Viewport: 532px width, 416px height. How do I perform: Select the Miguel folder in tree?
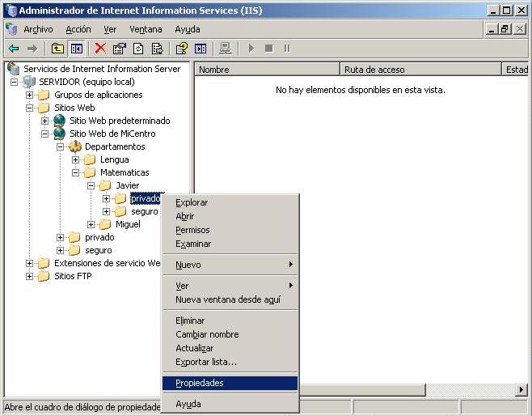click(127, 224)
